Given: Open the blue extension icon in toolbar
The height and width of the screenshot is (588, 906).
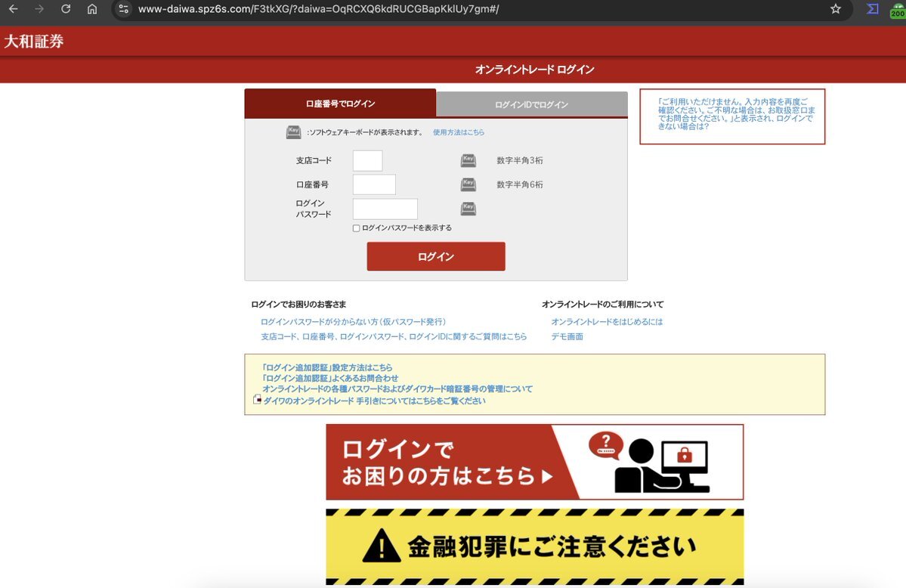Looking at the screenshot, I should [873, 9].
